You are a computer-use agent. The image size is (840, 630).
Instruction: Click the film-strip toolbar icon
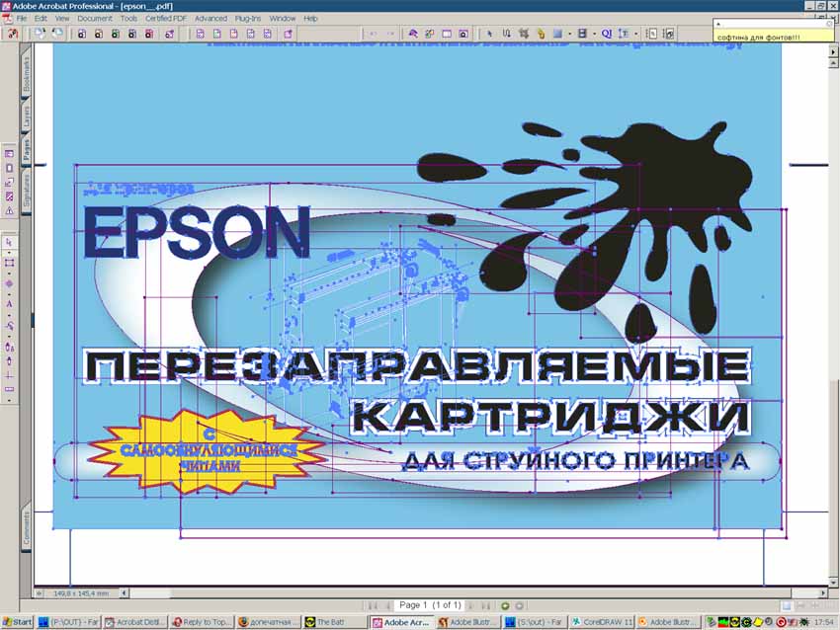[x=582, y=34]
